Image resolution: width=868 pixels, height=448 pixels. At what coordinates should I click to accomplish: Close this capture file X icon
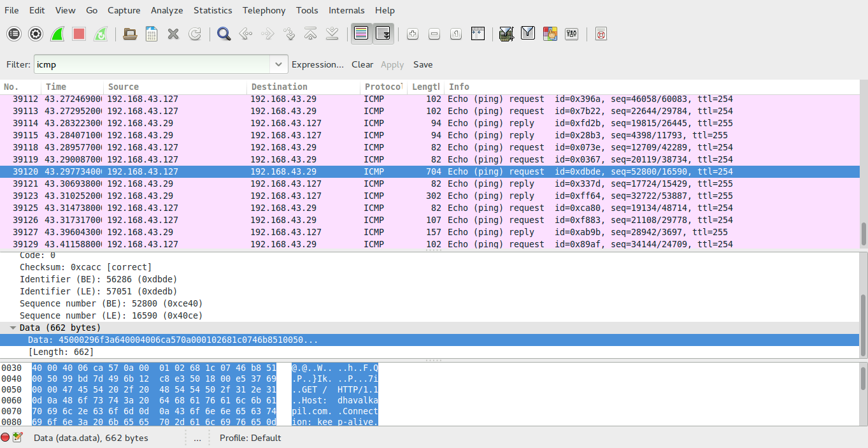[173, 34]
